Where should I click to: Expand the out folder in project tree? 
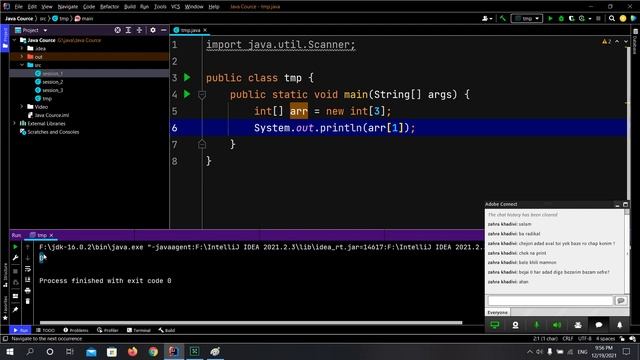coord(22,57)
